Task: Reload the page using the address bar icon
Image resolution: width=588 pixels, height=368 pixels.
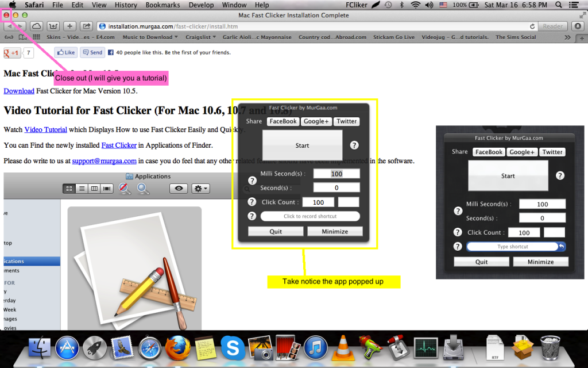Action: [x=532, y=26]
